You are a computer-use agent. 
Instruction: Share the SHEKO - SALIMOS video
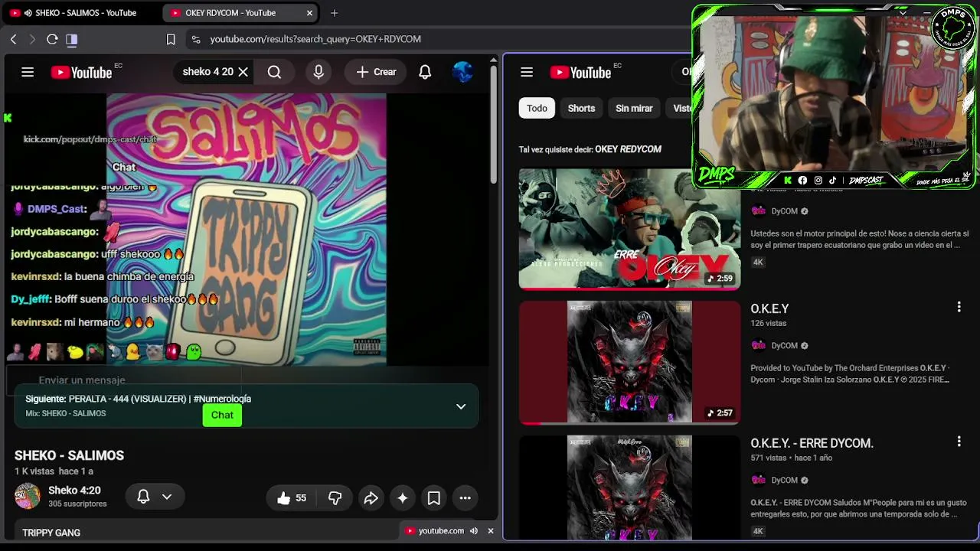[371, 498]
